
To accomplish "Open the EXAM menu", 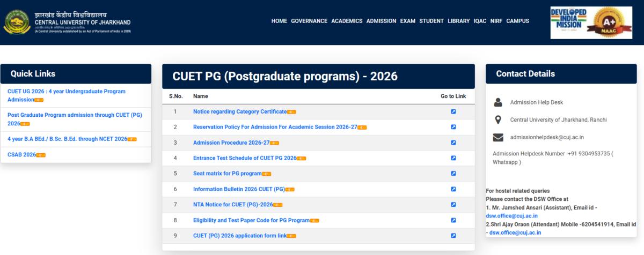I will pos(408,21).
